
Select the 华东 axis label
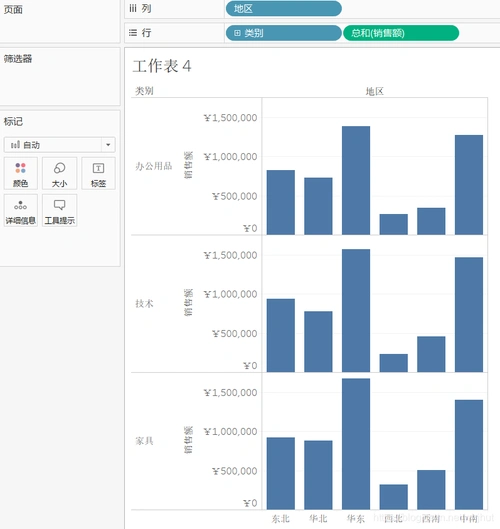356,519
